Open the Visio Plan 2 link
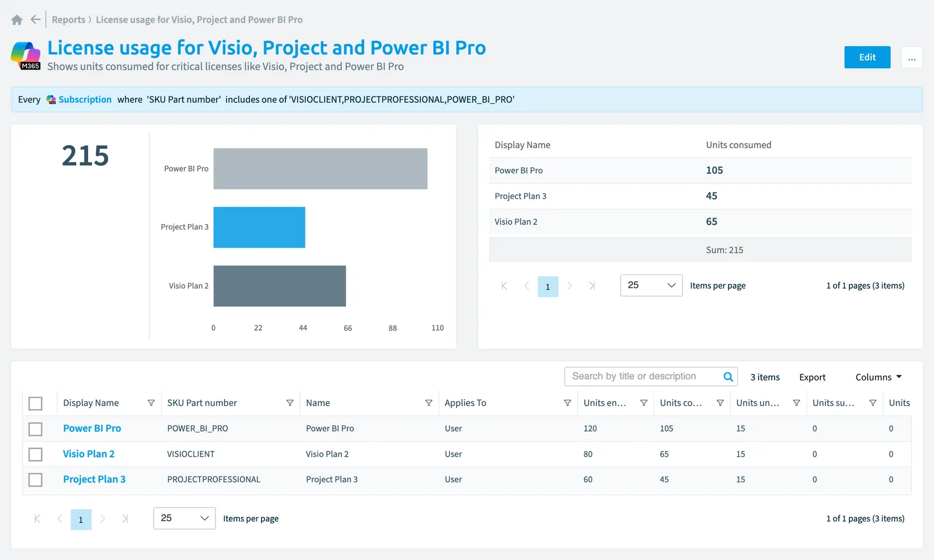 [89, 454]
